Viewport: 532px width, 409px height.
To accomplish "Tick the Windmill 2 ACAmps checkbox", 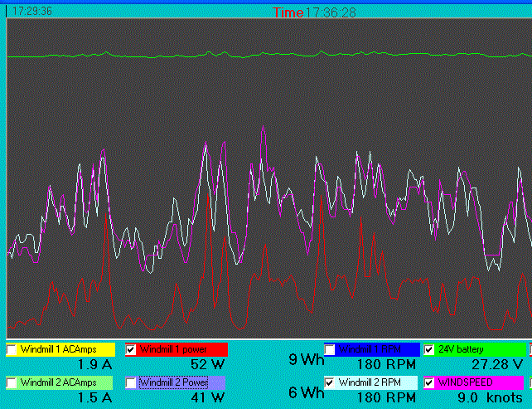I will click(x=12, y=382).
